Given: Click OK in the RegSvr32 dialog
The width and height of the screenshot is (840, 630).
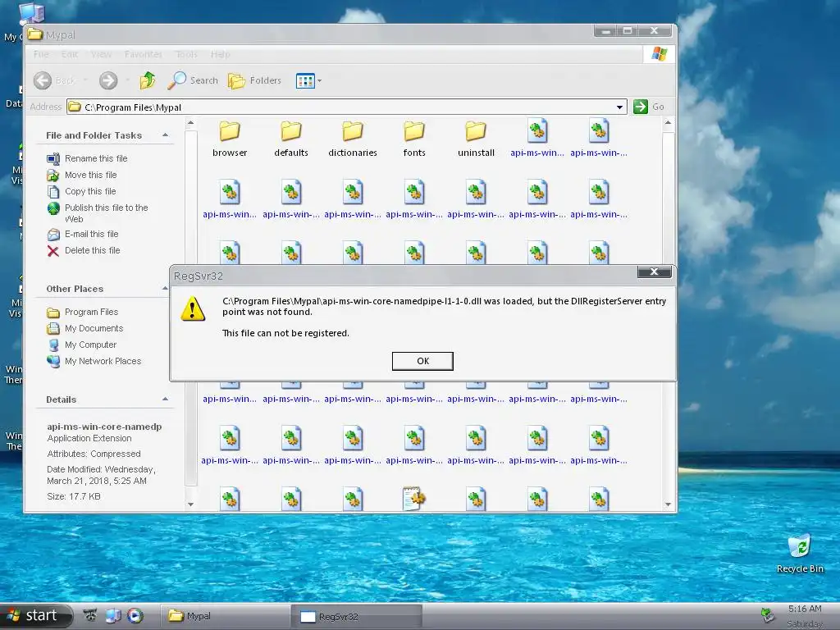Looking at the screenshot, I should 422,361.
